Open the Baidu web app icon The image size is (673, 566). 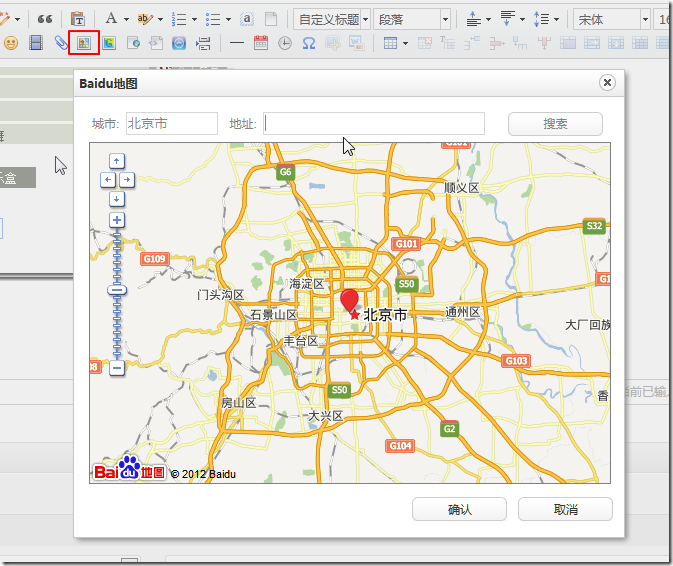click(x=179, y=43)
